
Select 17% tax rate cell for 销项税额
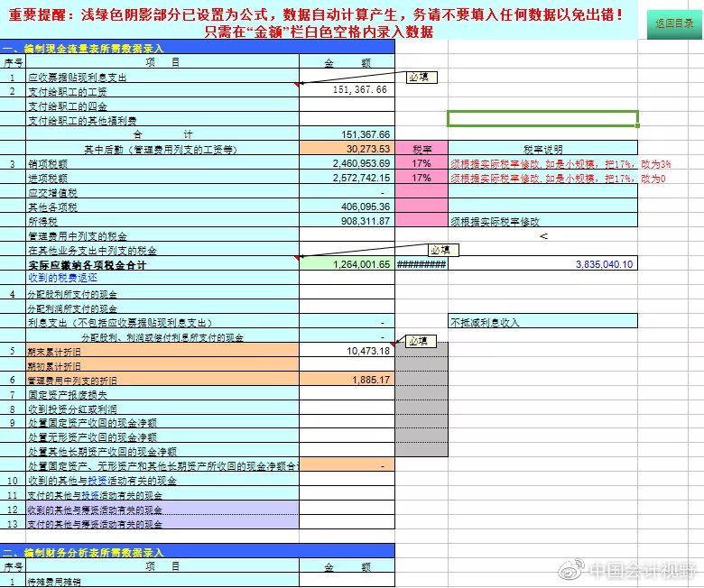pos(421,162)
